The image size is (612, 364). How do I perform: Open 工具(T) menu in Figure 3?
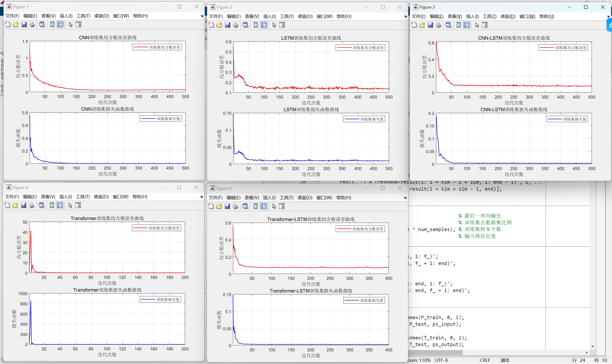(x=489, y=17)
